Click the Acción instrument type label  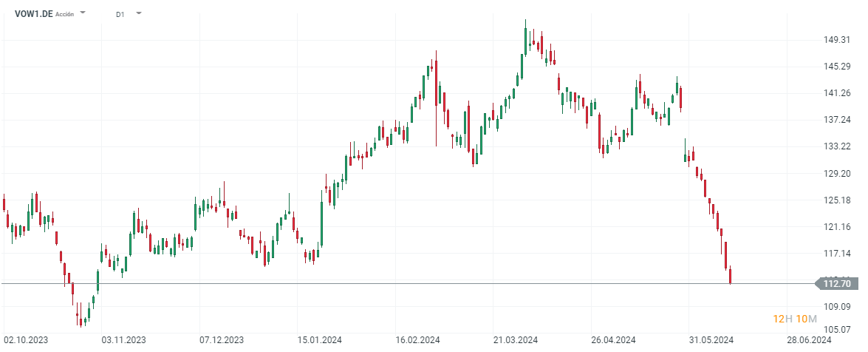[x=65, y=14]
